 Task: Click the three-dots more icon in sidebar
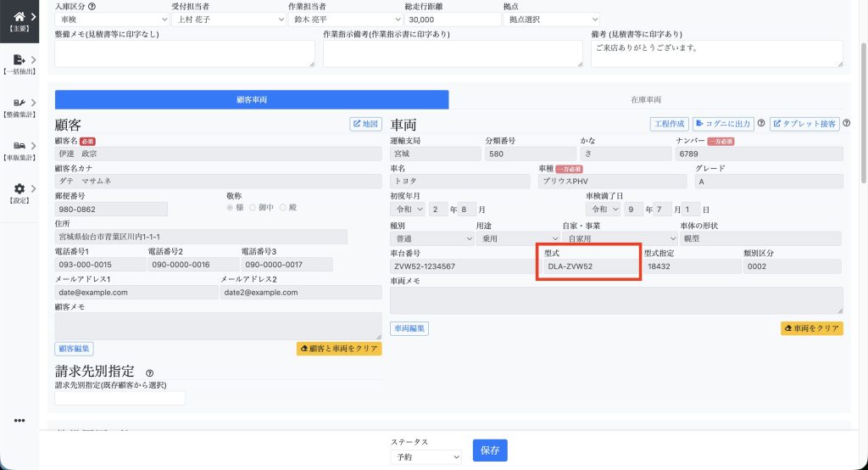[19, 420]
